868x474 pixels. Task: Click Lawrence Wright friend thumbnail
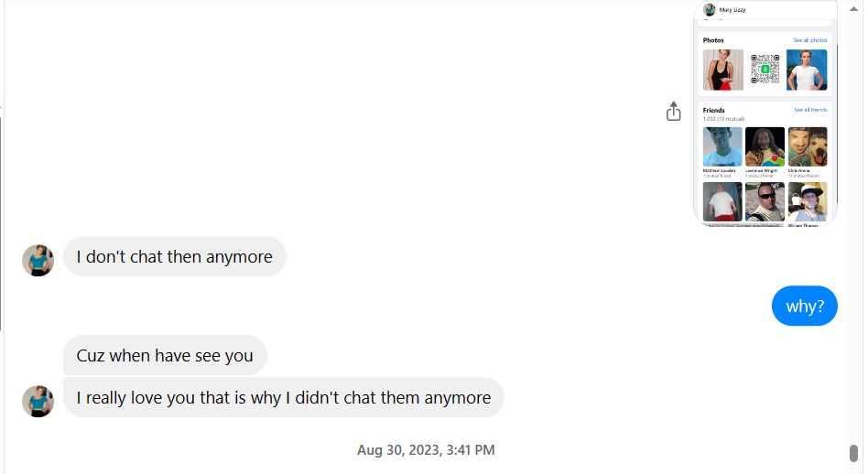point(765,146)
